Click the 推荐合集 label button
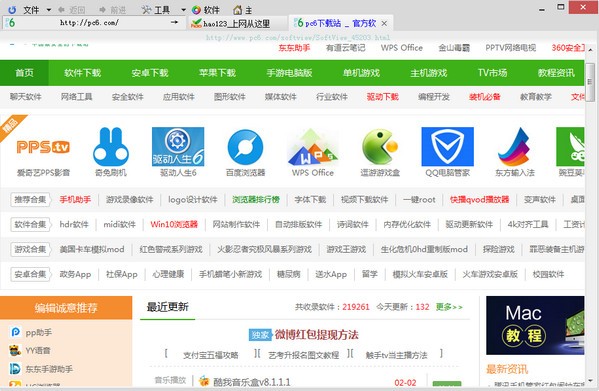This screenshot has height=391, width=599. point(31,199)
